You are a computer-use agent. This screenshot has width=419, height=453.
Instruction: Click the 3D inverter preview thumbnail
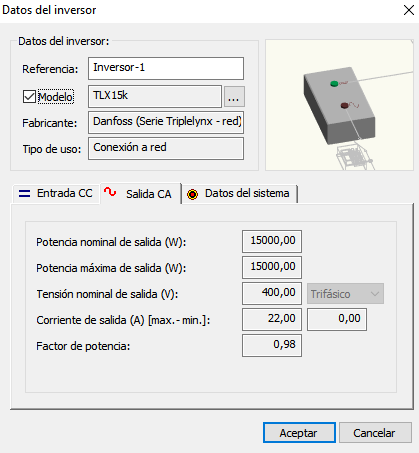(x=339, y=105)
